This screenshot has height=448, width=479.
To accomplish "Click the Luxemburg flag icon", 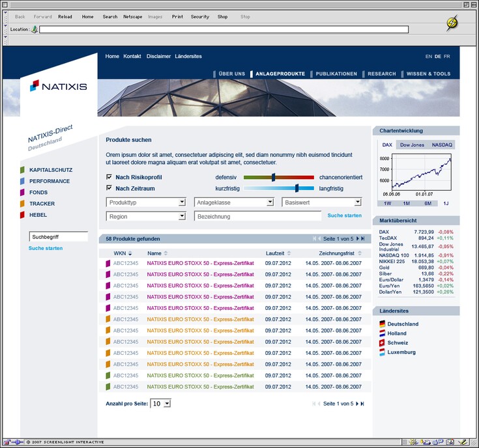I will tap(382, 352).
